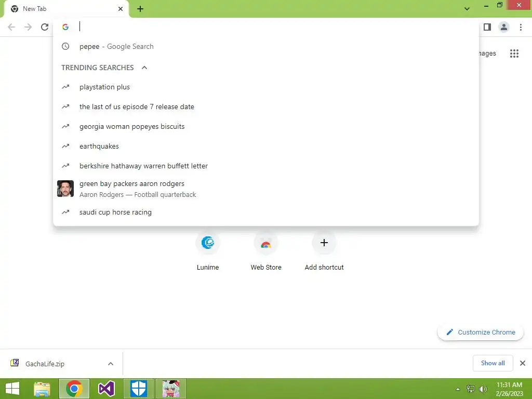Open File Explorer from the taskbar
Viewport: 532px width, 399px height.
pyautogui.click(x=42, y=389)
